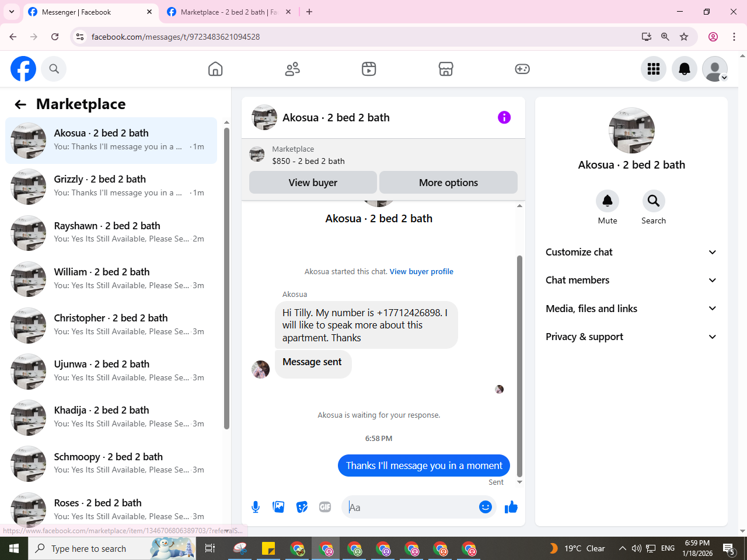This screenshot has height=560, width=747.
Task: Choose a sticker icon
Action: coord(302,507)
